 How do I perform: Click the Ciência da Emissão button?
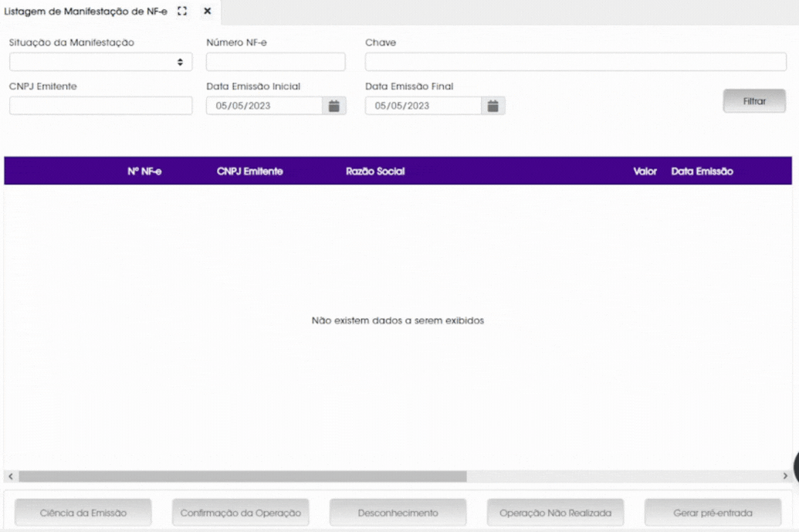point(83,513)
